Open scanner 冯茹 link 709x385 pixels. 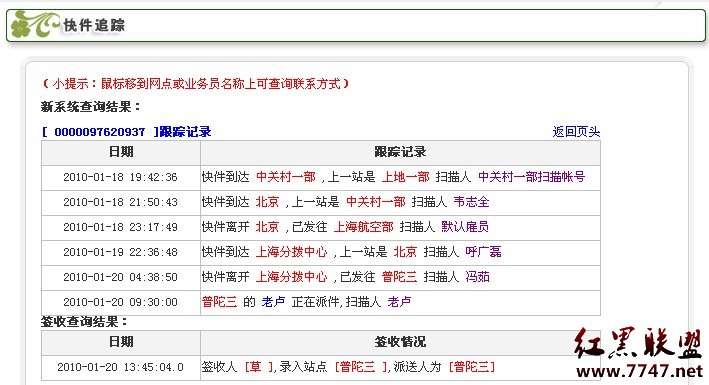tap(477, 277)
